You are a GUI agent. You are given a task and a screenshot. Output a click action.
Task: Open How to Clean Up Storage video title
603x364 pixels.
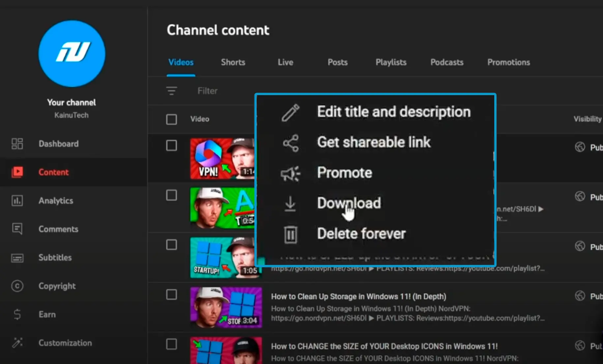pos(359,297)
